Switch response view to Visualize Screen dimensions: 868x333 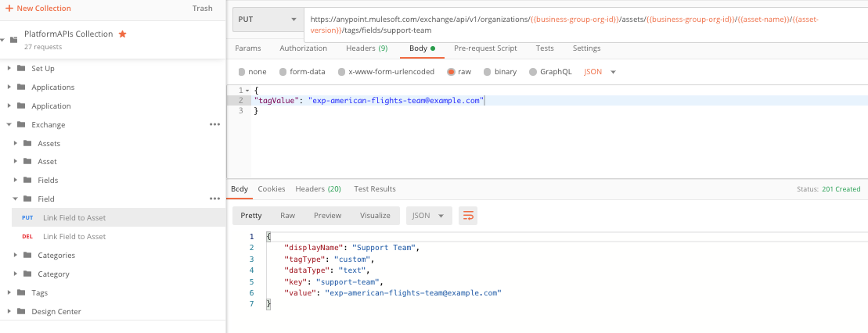click(x=375, y=216)
